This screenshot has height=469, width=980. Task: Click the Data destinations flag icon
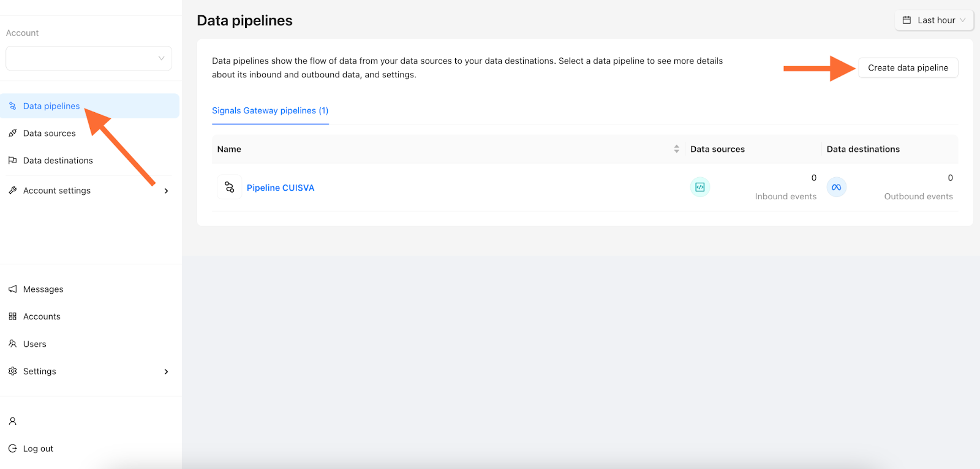coord(12,161)
